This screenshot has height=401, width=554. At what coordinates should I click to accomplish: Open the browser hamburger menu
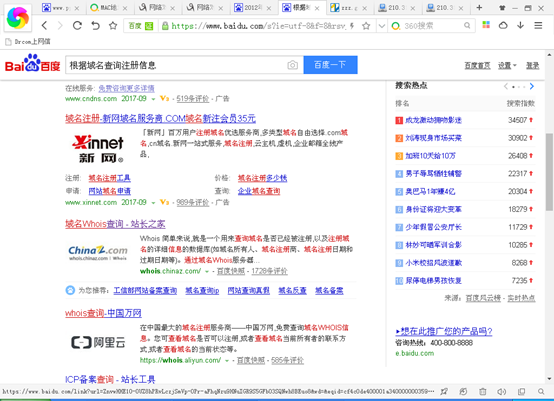538,25
